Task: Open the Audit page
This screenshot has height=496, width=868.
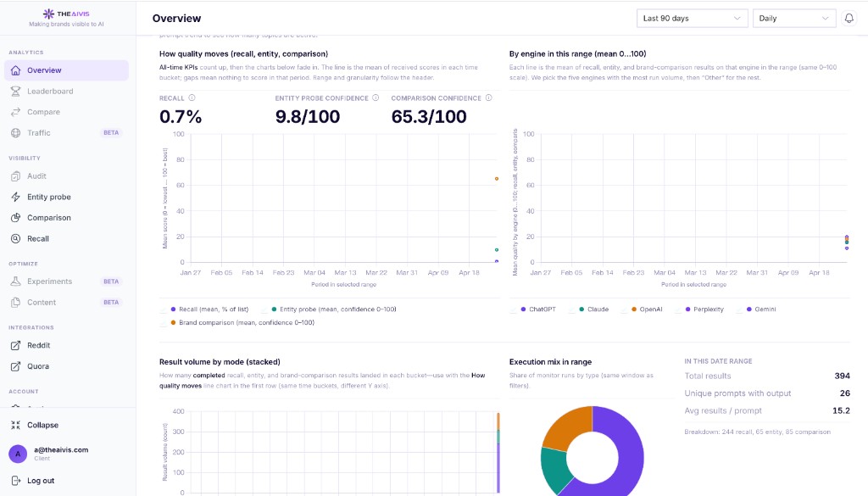Action: pos(66,176)
